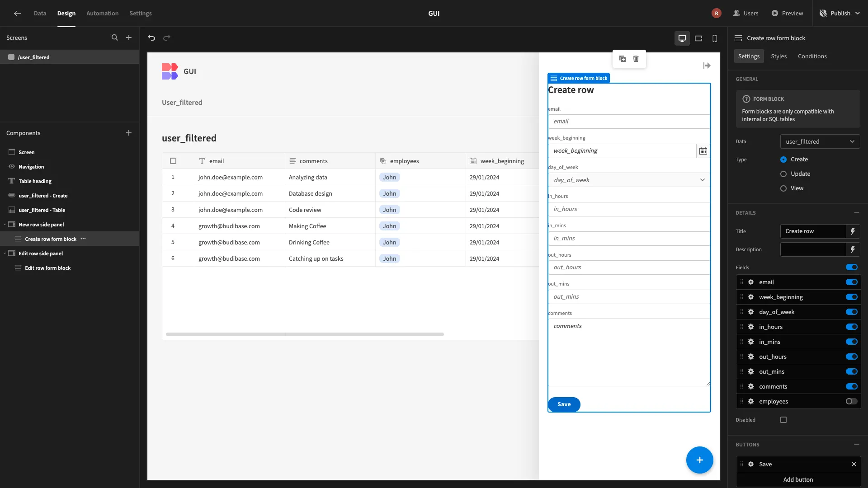The height and width of the screenshot is (488, 868).
Task: Collapse New row side panel tree
Action: (5, 225)
